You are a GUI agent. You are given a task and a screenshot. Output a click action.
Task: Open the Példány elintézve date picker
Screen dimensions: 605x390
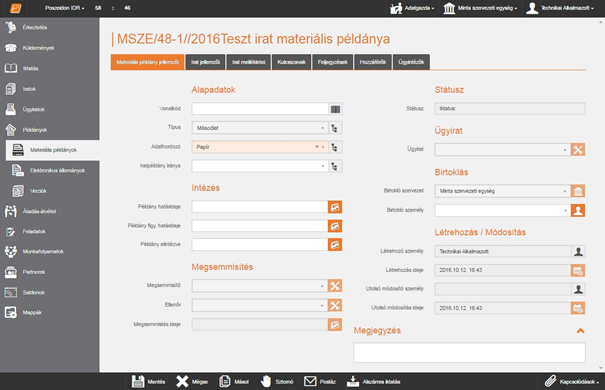coord(335,245)
